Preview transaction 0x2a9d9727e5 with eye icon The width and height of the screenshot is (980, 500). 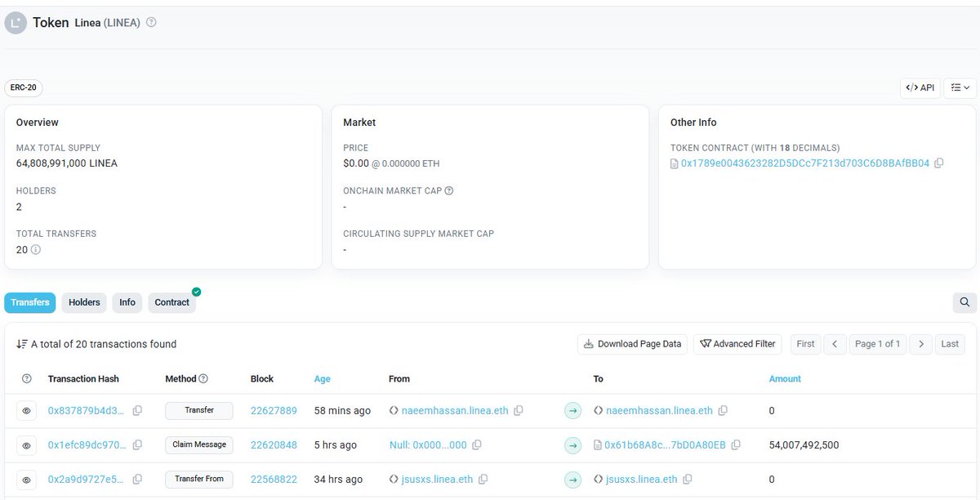click(x=26, y=480)
